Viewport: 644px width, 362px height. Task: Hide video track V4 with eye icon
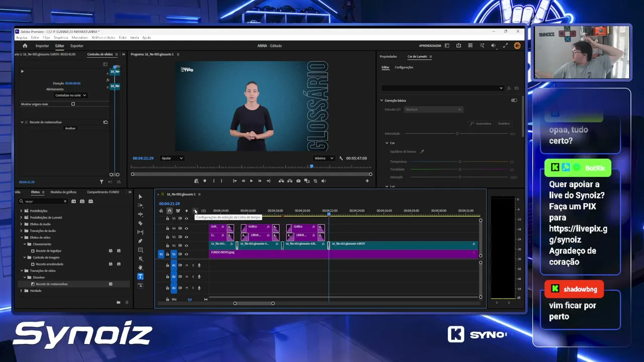186,228
